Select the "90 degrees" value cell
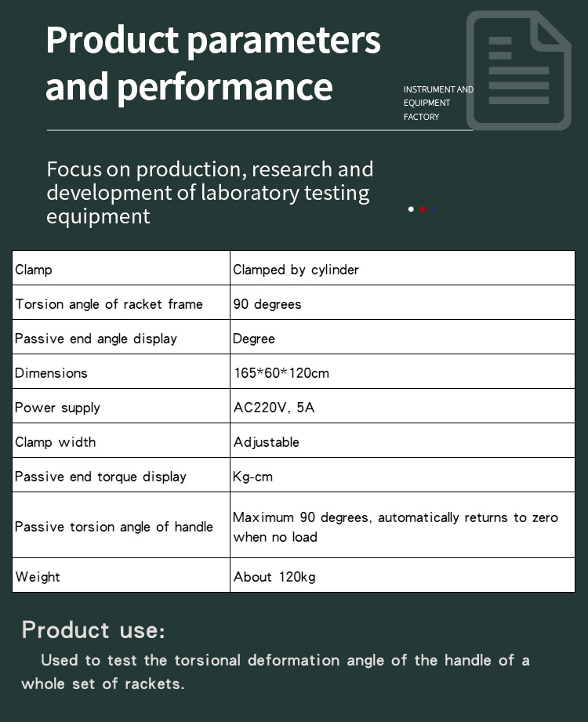This screenshot has width=588, height=722. (x=267, y=304)
